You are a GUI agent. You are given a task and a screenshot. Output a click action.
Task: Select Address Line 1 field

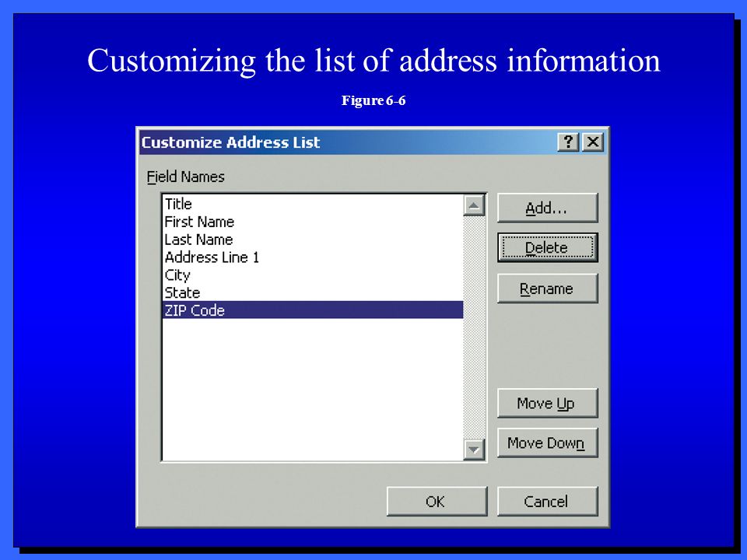(x=313, y=257)
